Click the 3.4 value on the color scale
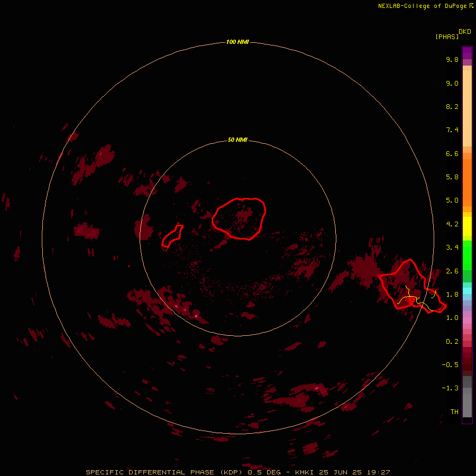 (x=452, y=248)
